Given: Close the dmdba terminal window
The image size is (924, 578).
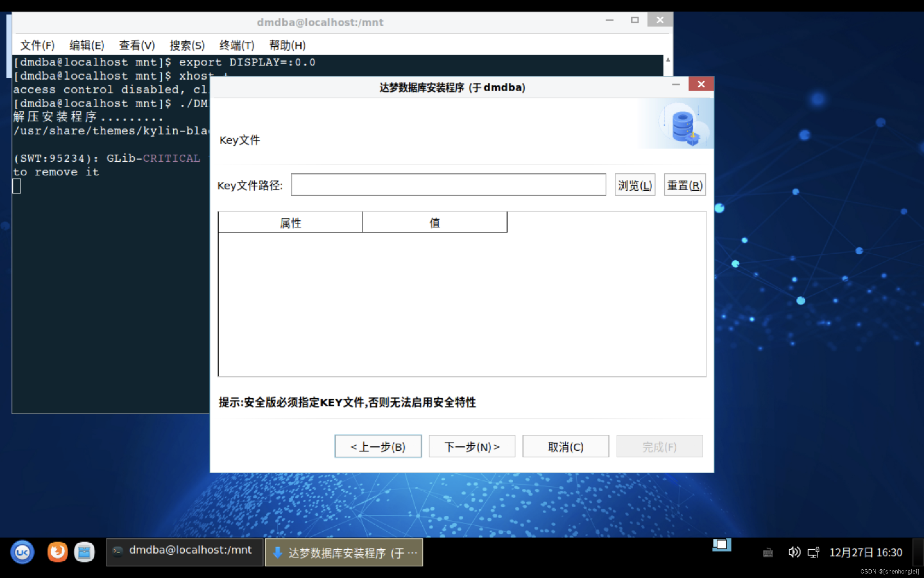Looking at the screenshot, I should tap(660, 20).
